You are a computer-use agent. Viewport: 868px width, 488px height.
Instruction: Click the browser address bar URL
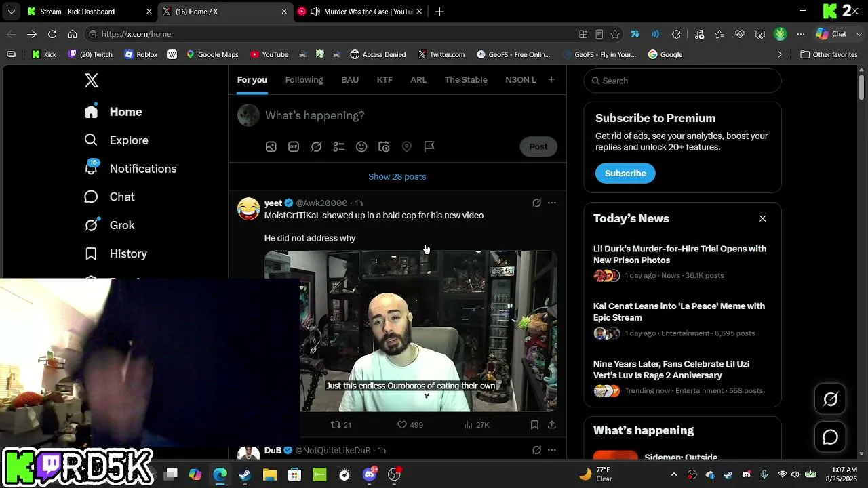[136, 34]
